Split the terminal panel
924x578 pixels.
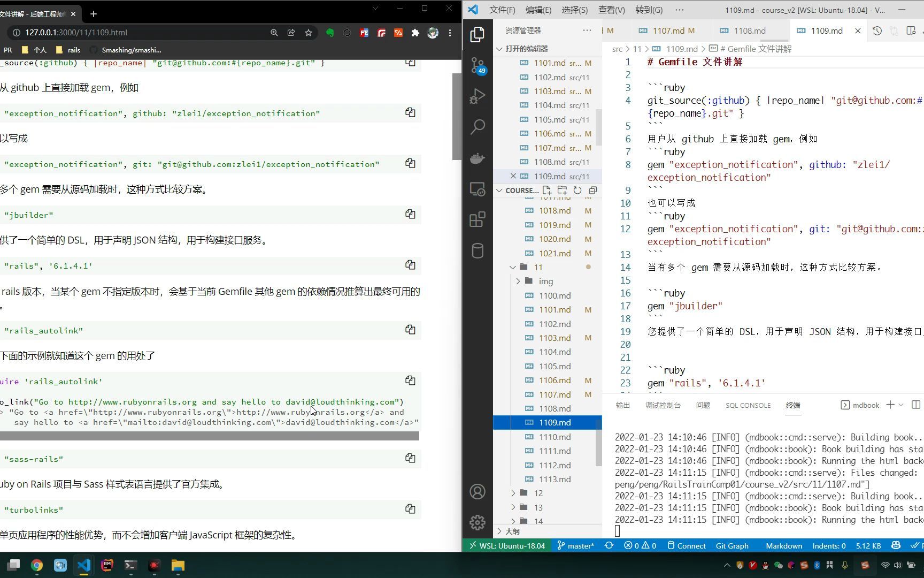pyautogui.click(x=915, y=405)
